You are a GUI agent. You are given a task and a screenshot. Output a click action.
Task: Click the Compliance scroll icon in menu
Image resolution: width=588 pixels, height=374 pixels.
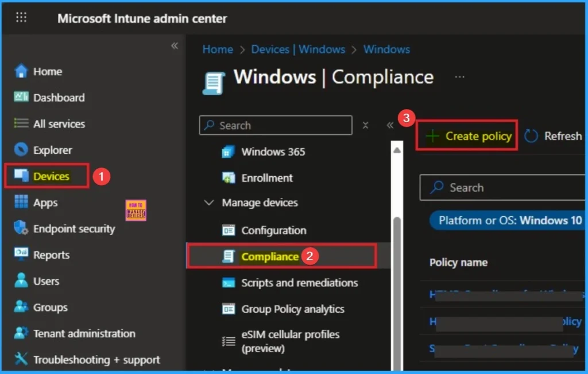229,256
